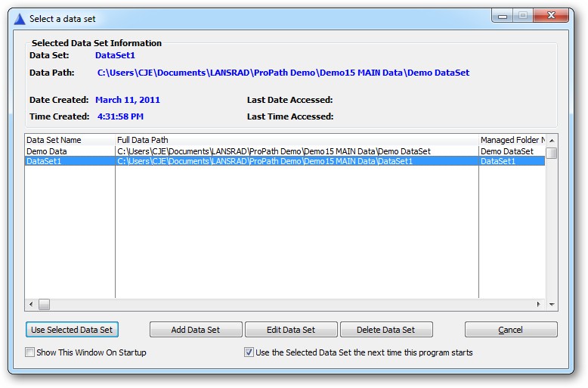Click vertical scrollbar up arrow
The height and width of the screenshot is (388, 588).
[552, 141]
